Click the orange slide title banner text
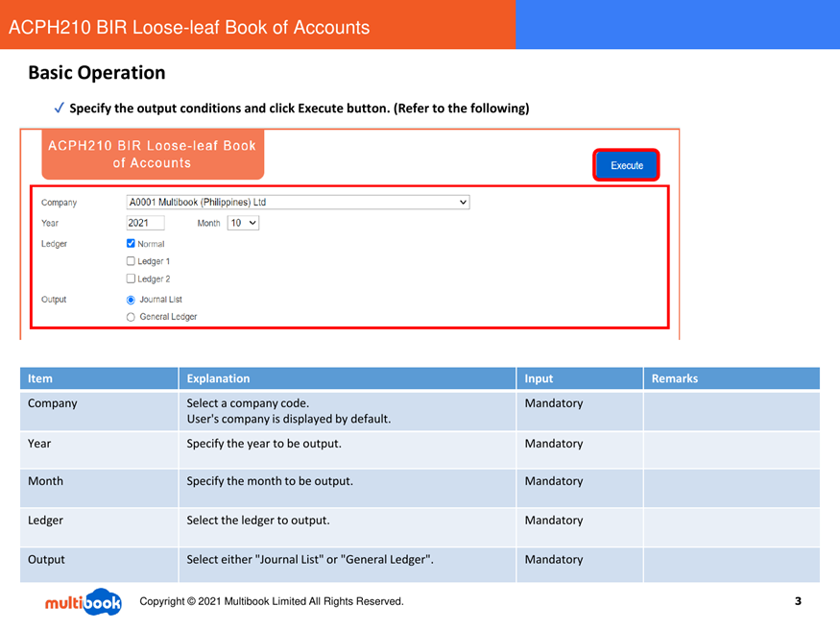 click(x=189, y=27)
